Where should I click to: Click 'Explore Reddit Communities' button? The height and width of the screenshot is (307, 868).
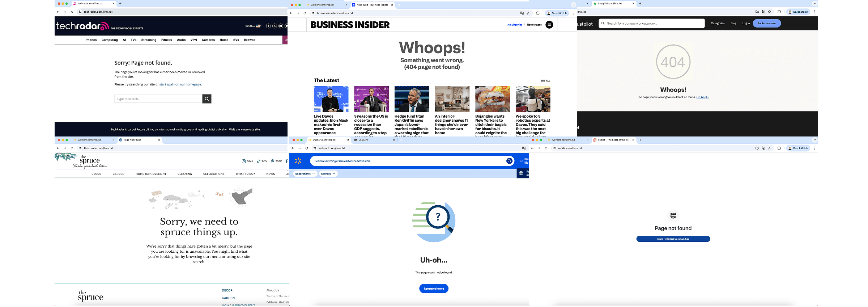point(673,239)
